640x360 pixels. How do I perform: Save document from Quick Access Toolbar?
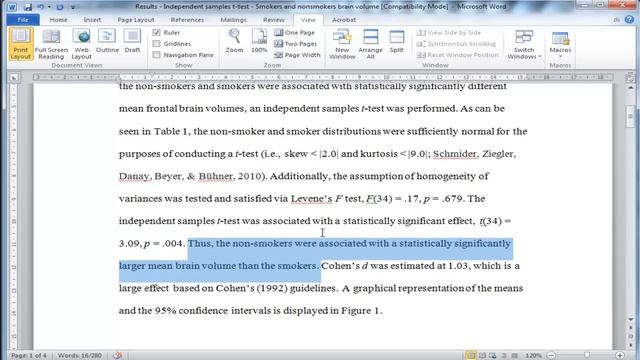click(28, 7)
